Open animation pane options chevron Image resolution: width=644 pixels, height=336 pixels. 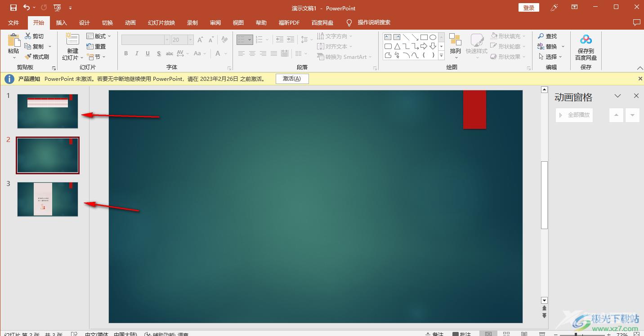pos(618,96)
